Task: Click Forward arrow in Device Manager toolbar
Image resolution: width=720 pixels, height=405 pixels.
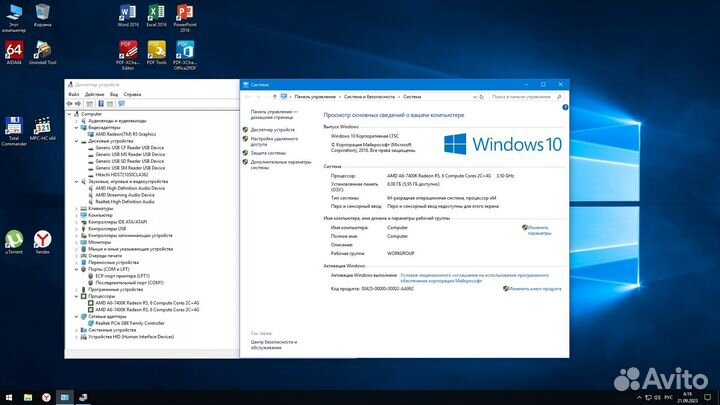Action: tap(78, 104)
